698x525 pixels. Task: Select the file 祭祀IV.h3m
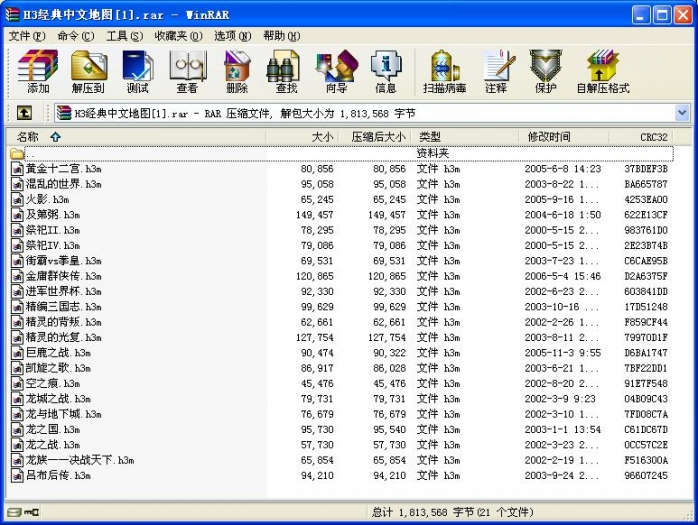[x=53, y=246]
